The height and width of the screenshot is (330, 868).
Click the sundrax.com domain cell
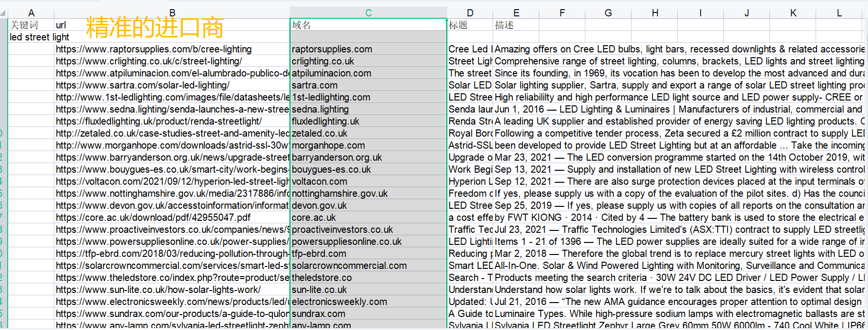click(369, 314)
